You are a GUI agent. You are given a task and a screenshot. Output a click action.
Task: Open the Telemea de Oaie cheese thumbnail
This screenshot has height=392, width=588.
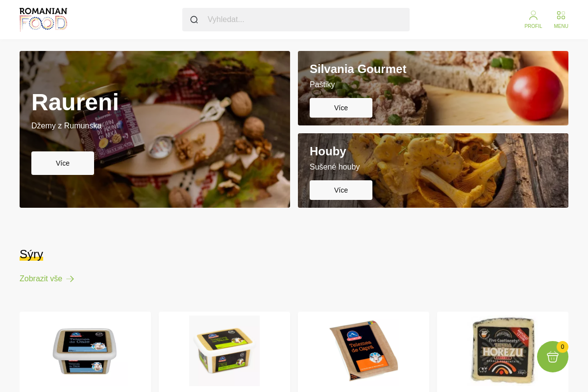pos(85,351)
